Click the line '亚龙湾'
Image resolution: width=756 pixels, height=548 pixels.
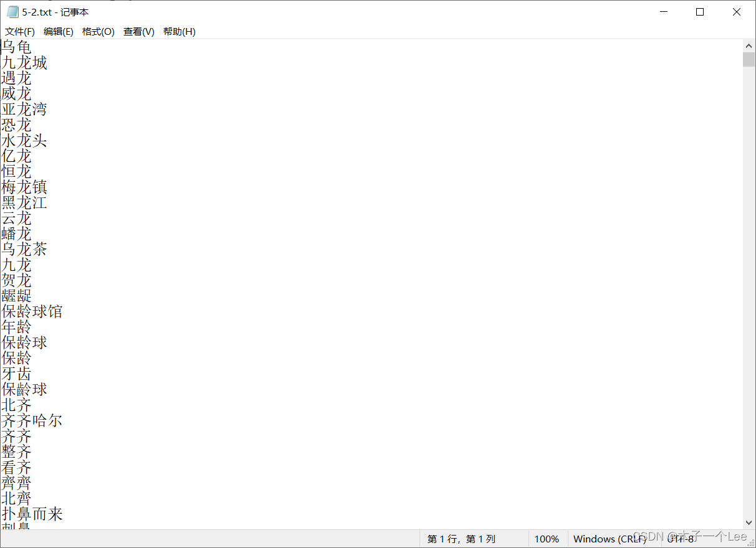24,109
